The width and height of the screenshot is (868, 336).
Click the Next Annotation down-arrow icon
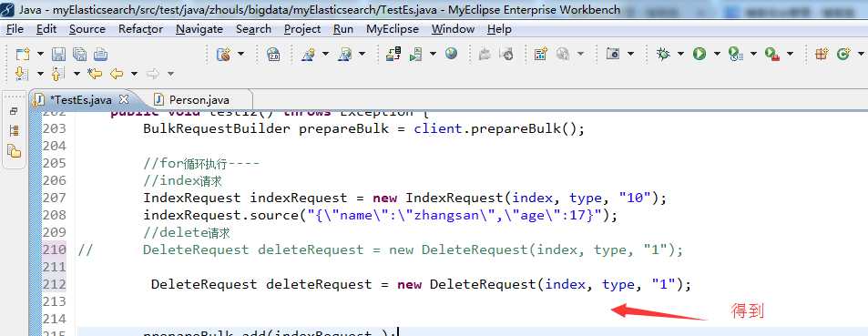point(22,73)
